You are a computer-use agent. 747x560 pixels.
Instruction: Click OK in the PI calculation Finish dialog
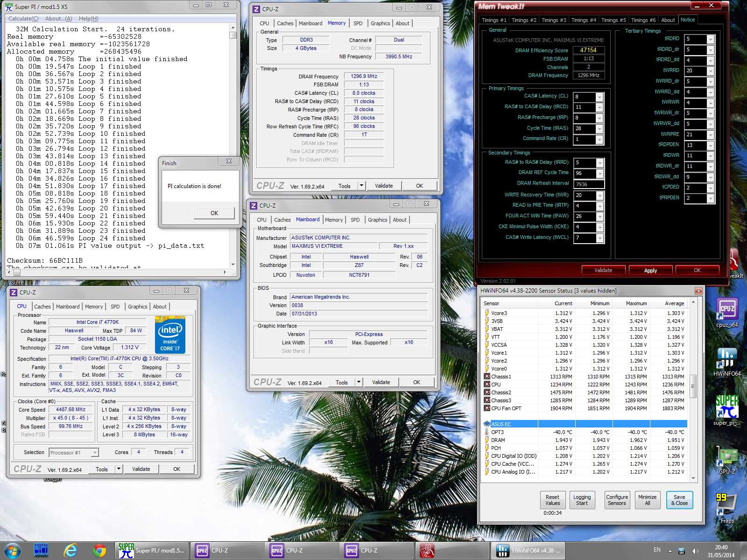point(214,213)
